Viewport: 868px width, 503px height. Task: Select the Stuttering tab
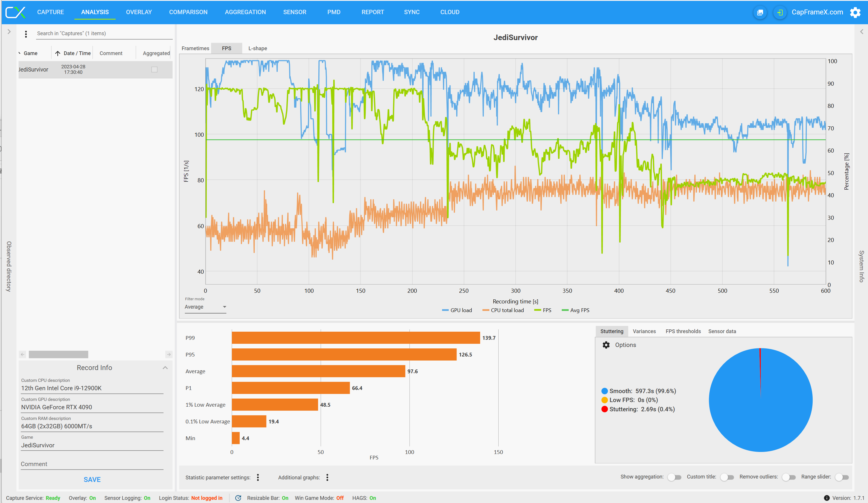coord(612,331)
